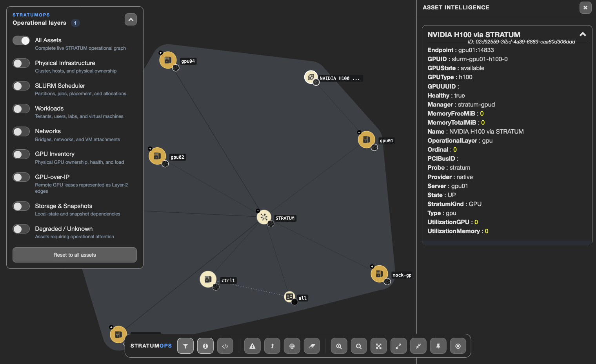Click the gpu01 node label

387,141
